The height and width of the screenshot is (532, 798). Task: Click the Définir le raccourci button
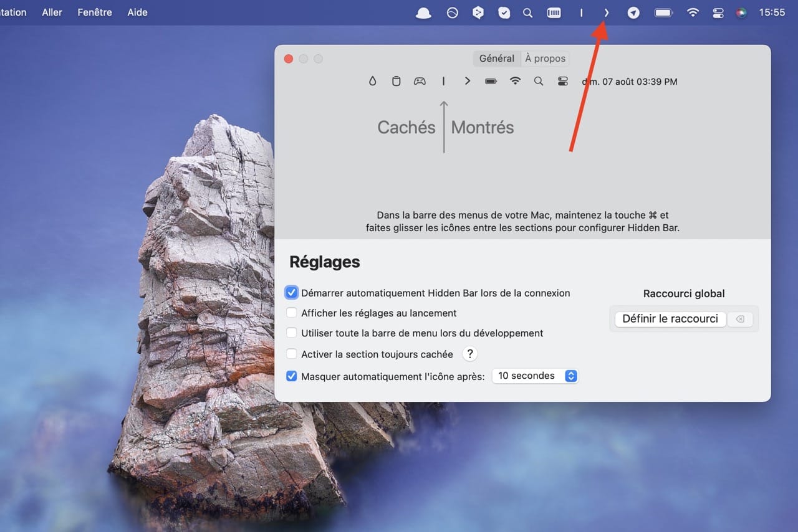coord(670,318)
